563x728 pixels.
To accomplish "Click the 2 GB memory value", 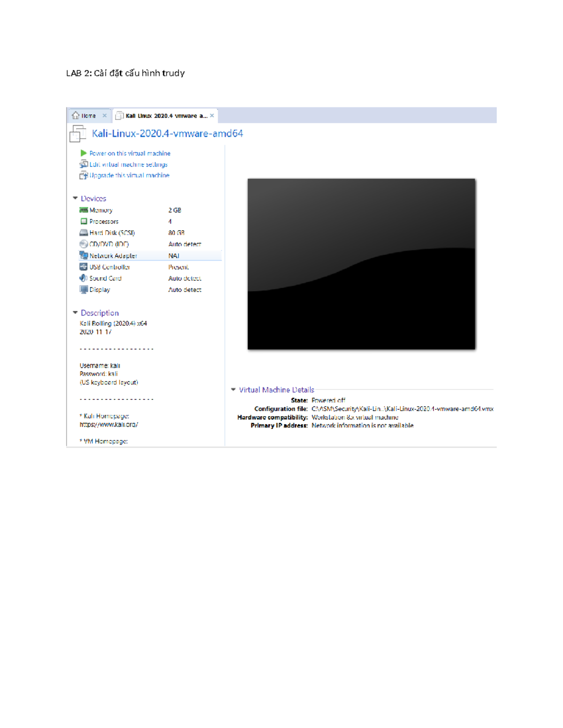I will coord(175,210).
